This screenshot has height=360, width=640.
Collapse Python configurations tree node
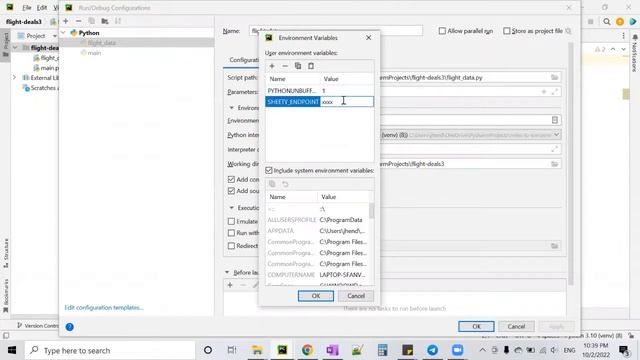pos(63,33)
